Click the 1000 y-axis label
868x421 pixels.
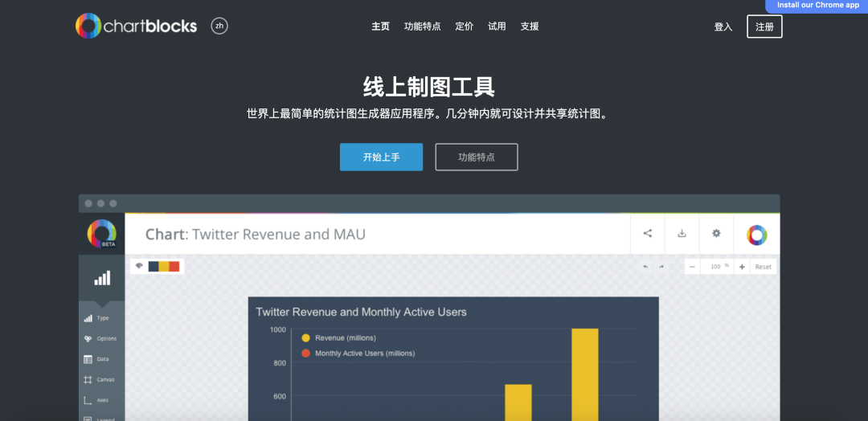tap(278, 329)
